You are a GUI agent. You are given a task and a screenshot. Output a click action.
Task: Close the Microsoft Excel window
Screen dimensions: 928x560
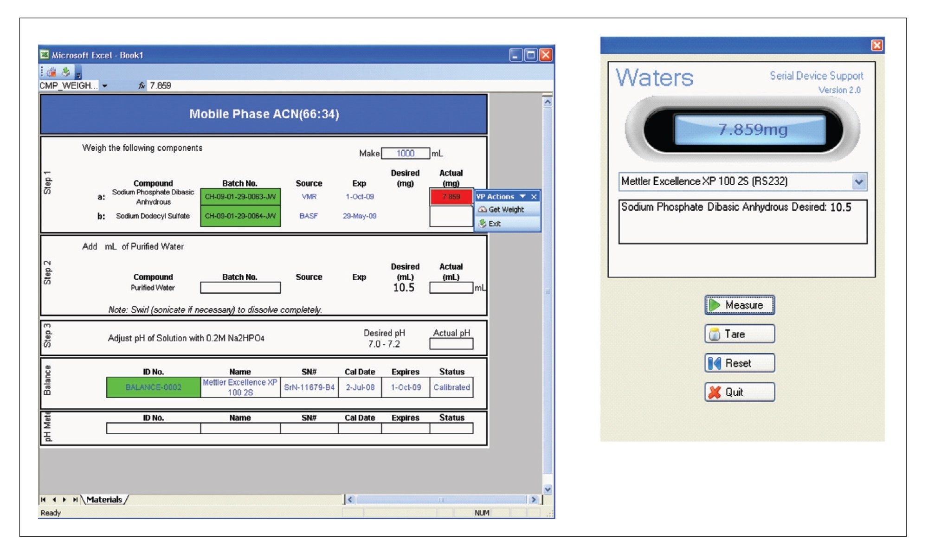(x=546, y=55)
